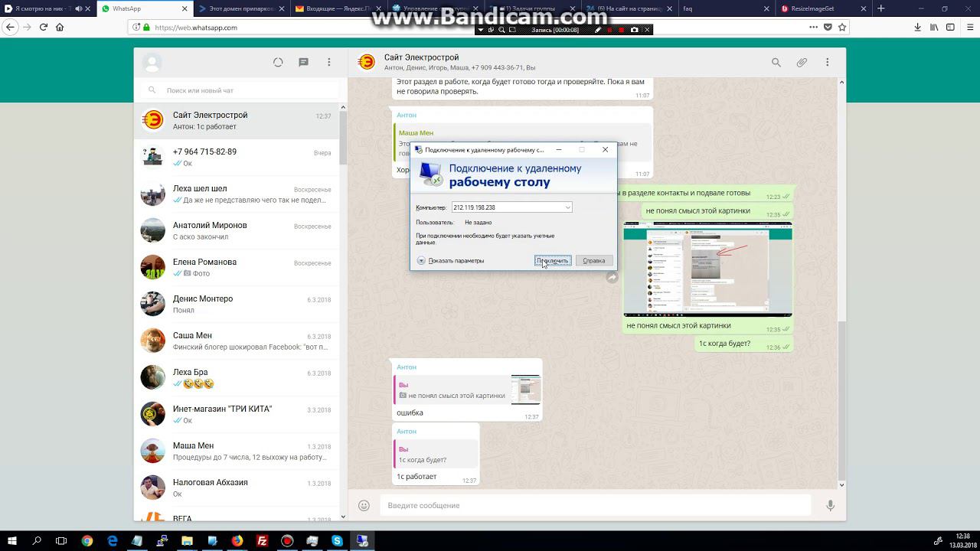Viewport: 980px width, 551px height.
Task: Open Firefox page actions ellipsis
Action: click(x=813, y=27)
